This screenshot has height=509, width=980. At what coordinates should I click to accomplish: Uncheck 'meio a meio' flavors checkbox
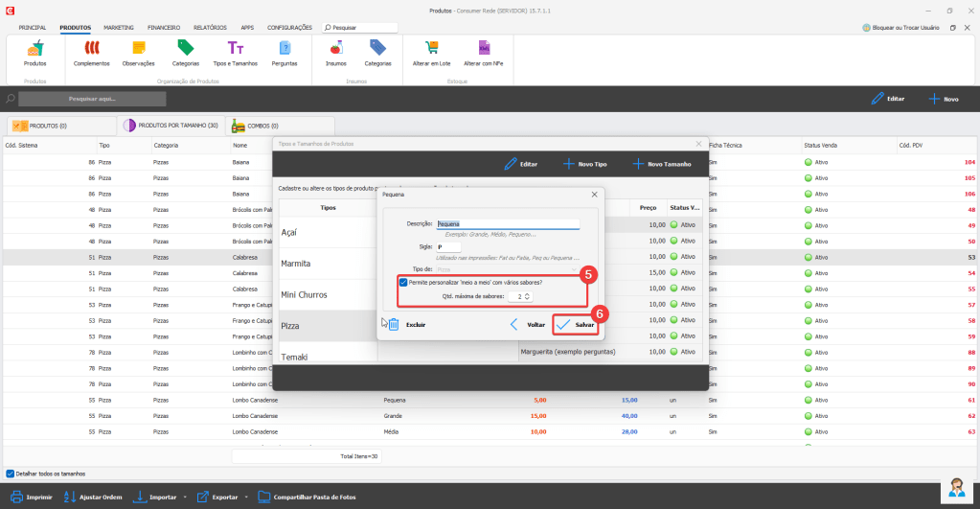tap(403, 283)
